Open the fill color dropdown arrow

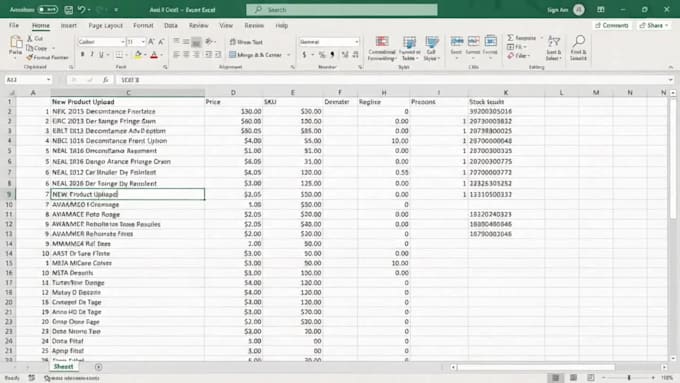[x=145, y=55]
